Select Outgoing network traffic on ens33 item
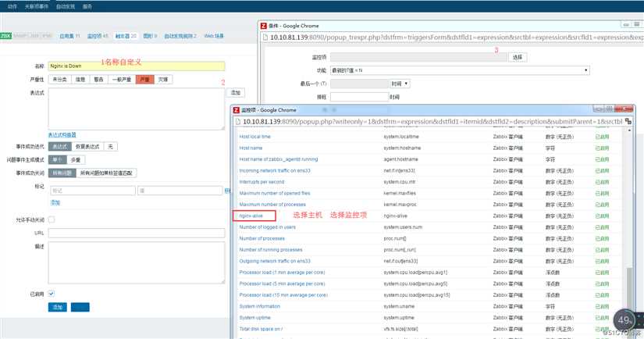 [275, 261]
